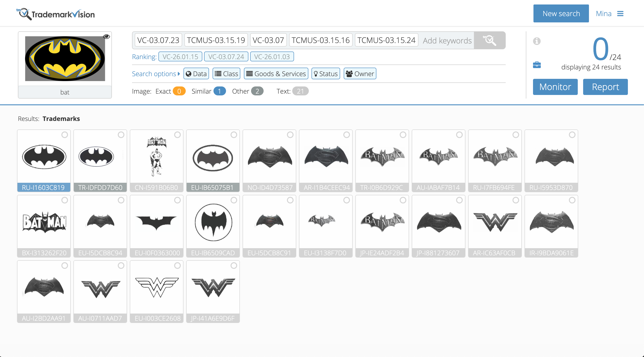Open Goods & Services filter dropdown
Viewport: 644px width, 357px height.
[276, 73]
